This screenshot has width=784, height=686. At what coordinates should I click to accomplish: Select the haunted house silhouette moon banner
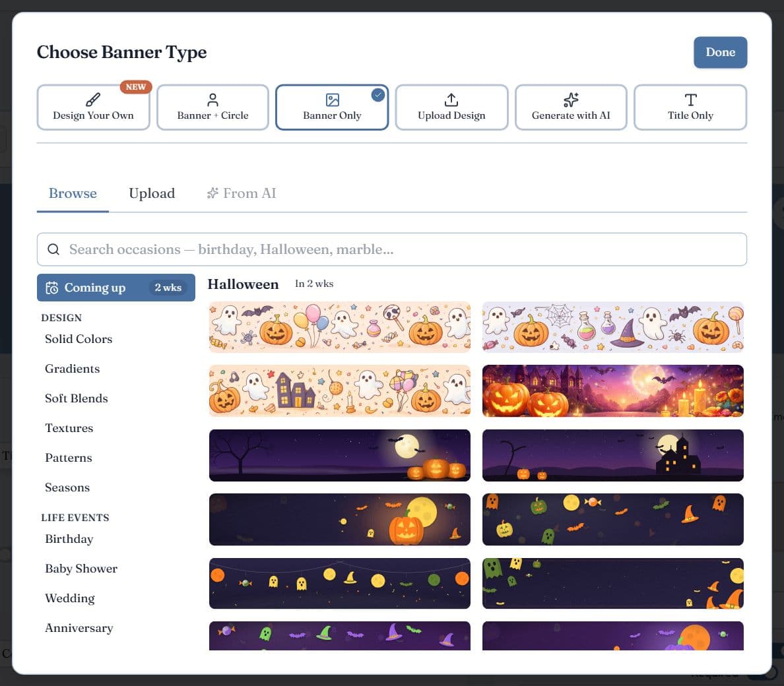(612, 455)
